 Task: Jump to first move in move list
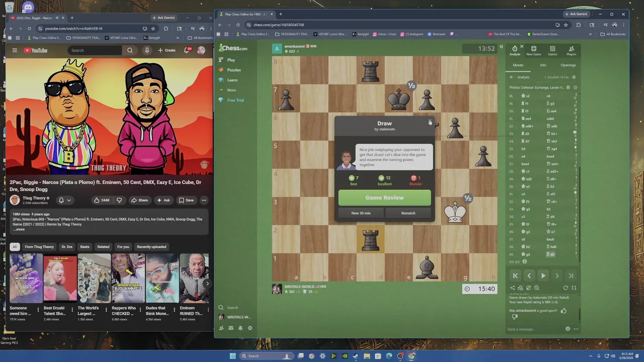pos(515,276)
